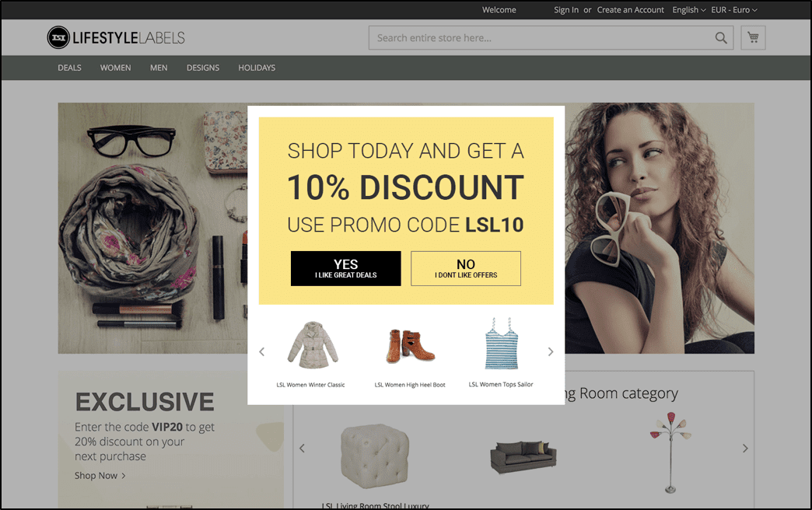Image resolution: width=812 pixels, height=510 pixels.
Task: Open the HOLIDAYS menu
Action: [x=257, y=68]
